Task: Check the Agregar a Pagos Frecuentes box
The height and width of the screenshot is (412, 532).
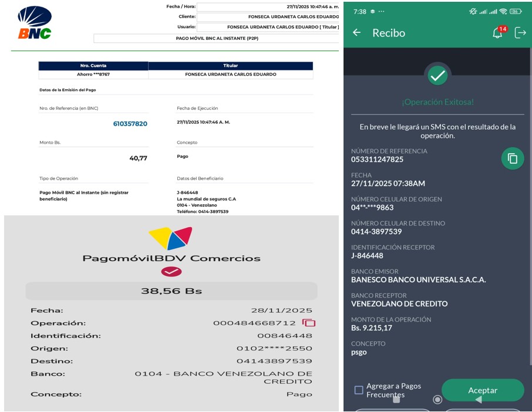Action: coord(359,390)
